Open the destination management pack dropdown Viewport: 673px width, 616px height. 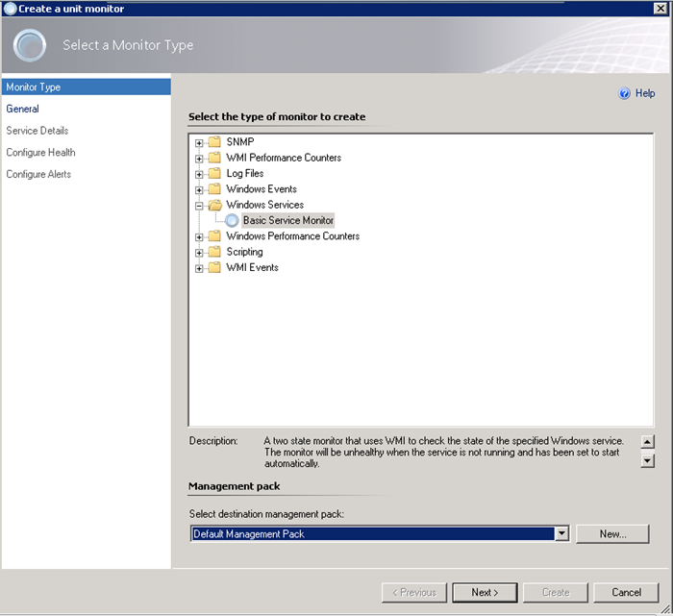click(x=561, y=534)
